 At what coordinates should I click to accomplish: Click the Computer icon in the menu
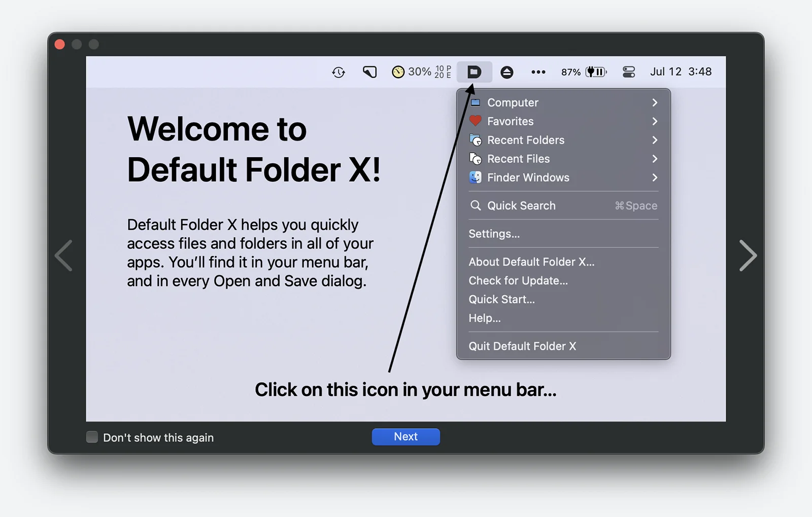476,102
